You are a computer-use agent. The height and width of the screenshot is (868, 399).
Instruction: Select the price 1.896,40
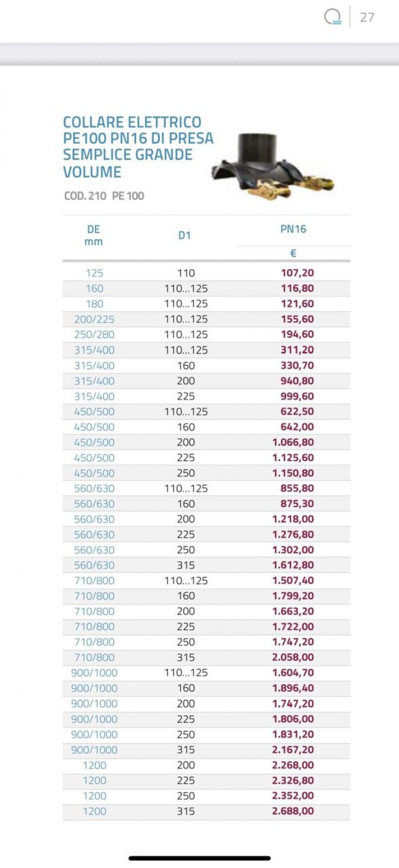tap(293, 688)
